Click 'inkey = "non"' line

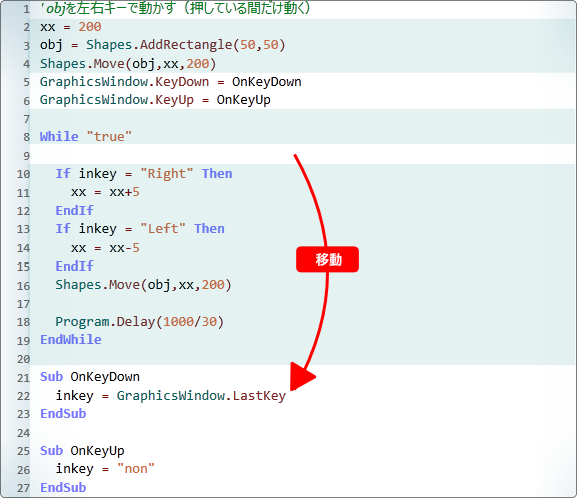pos(105,469)
